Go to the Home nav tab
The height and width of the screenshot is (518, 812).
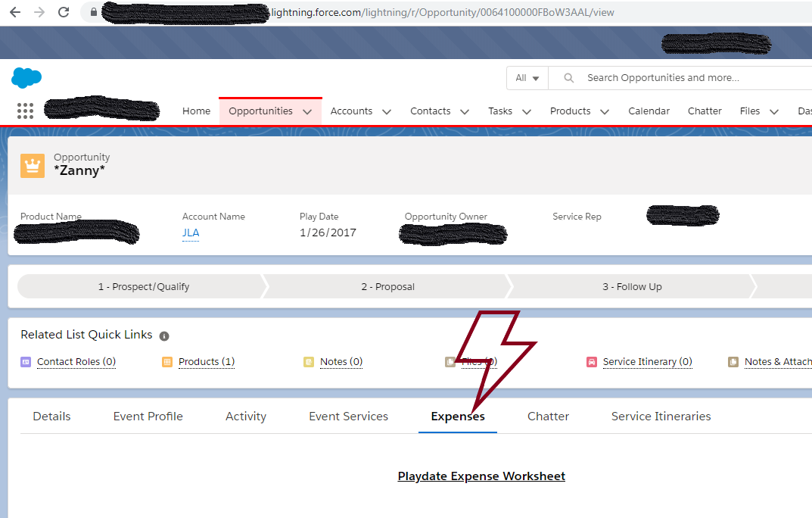pos(196,111)
